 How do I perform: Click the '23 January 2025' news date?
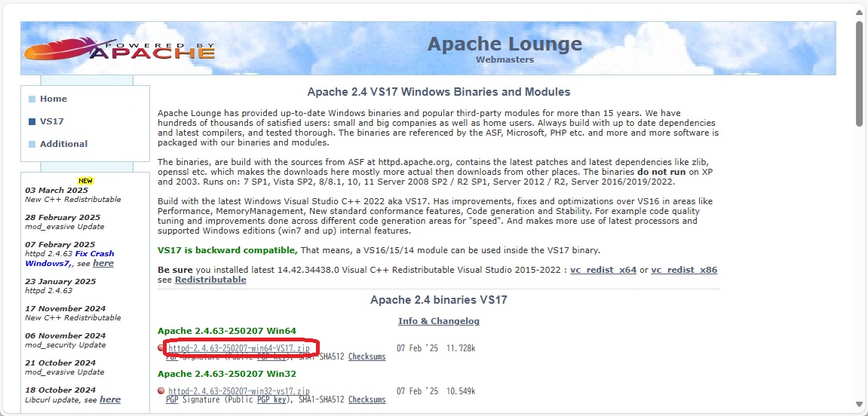coord(60,281)
